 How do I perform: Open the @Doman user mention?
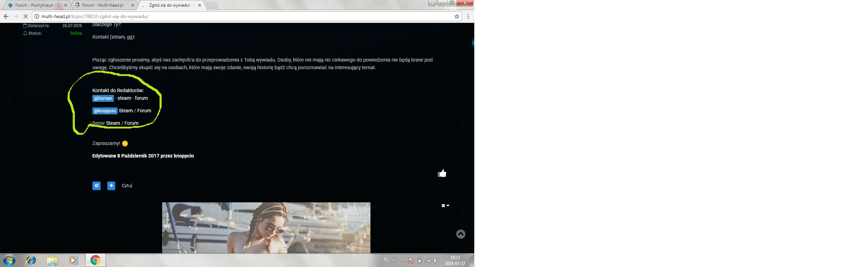point(103,98)
